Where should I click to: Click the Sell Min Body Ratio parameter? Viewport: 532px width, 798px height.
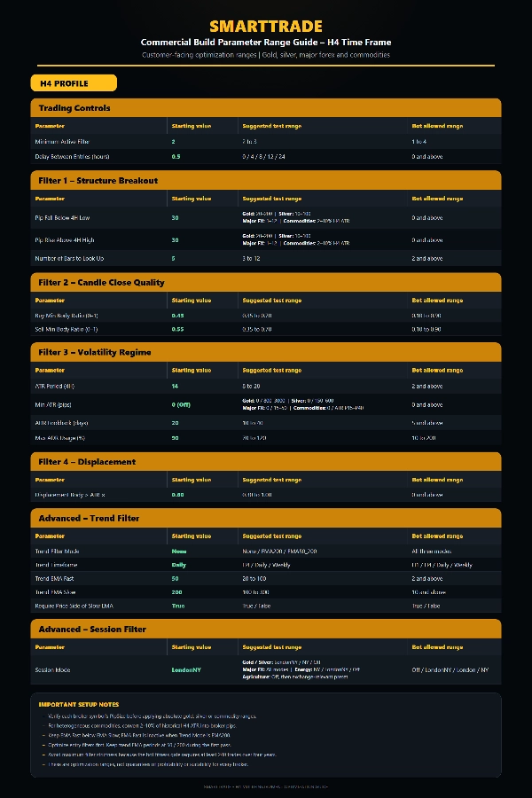coord(66,329)
